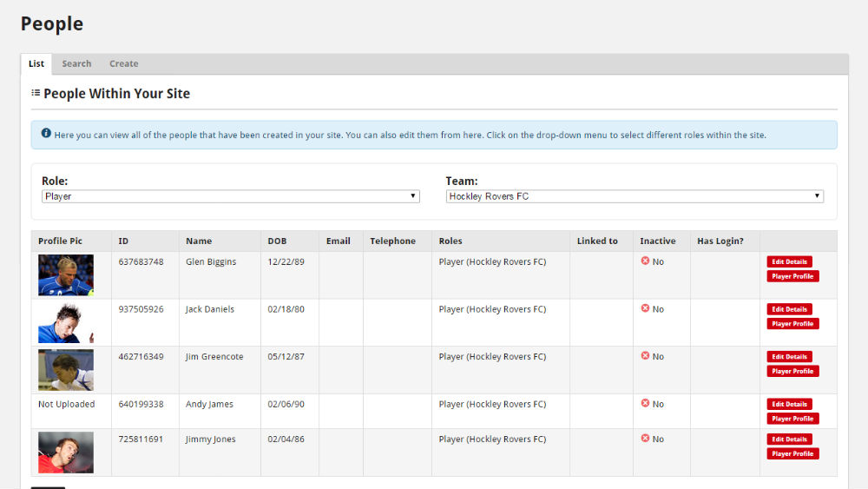Switch to the Search tab
The image size is (868, 489).
pyautogui.click(x=76, y=63)
